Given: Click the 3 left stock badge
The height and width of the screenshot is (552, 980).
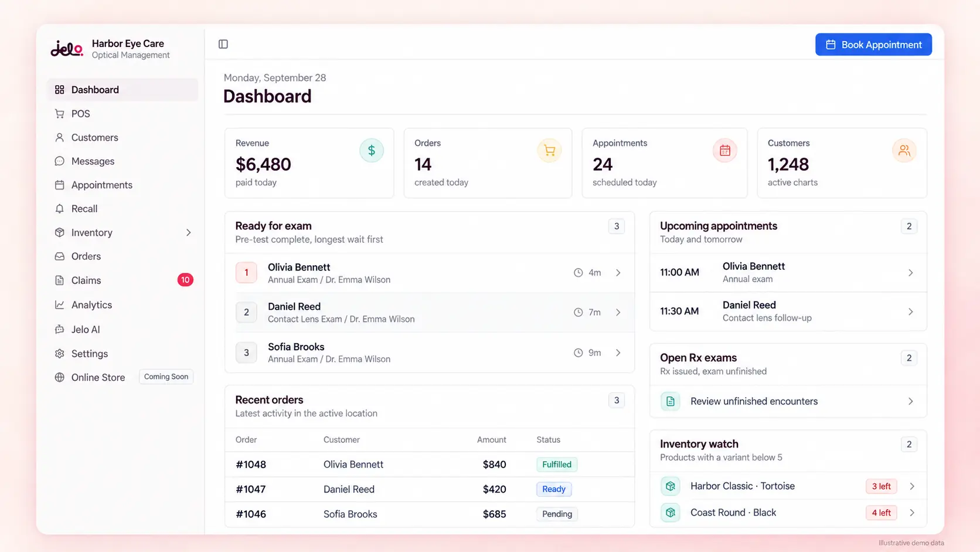Looking at the screenshot, I should pyautogui.click(x=881, y=486).
